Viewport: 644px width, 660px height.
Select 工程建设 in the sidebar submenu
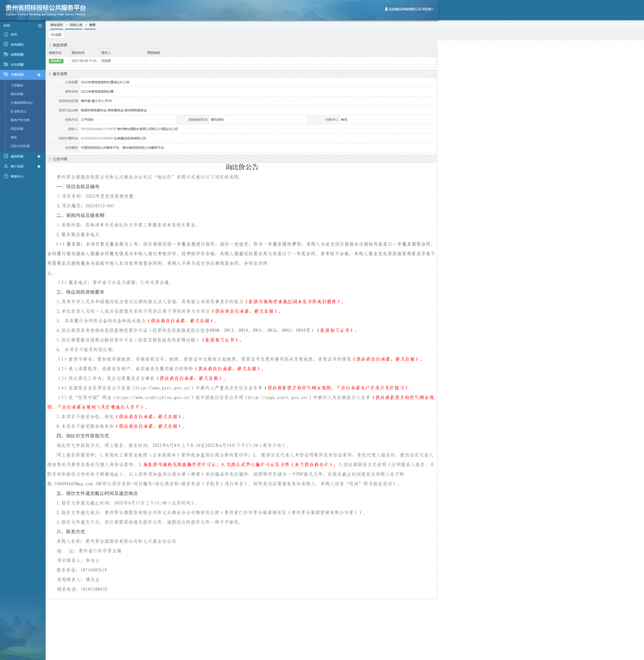pyautogui.click(x=17, y=85)
